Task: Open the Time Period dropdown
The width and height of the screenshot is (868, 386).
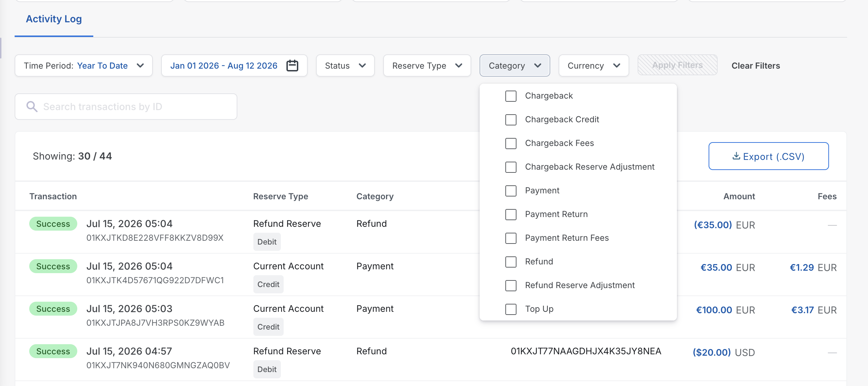Action: click(x=84, y=65)
